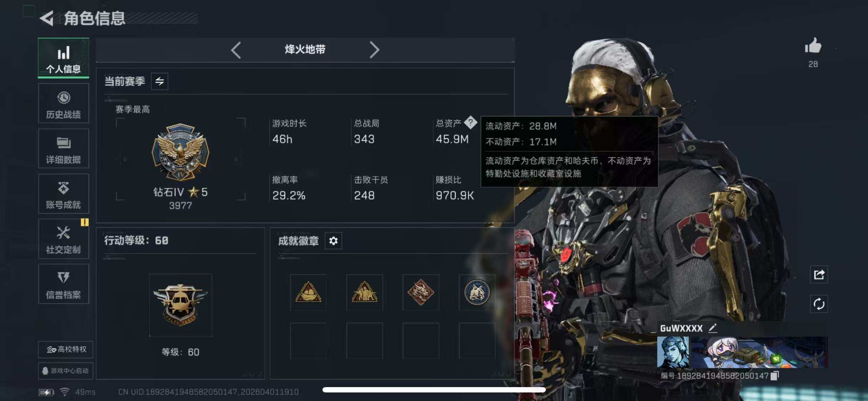Click the player avatar portrait

(673, 352)
